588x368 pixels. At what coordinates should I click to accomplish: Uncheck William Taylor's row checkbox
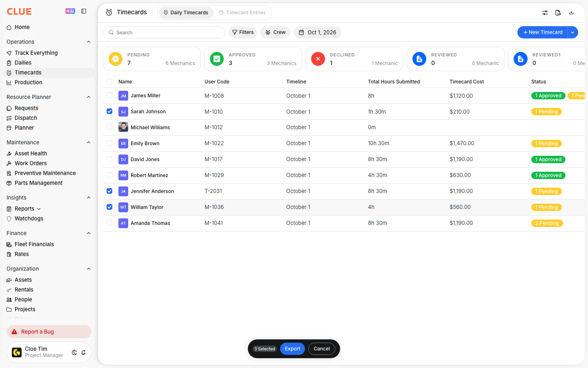click(x=109, y=207)
